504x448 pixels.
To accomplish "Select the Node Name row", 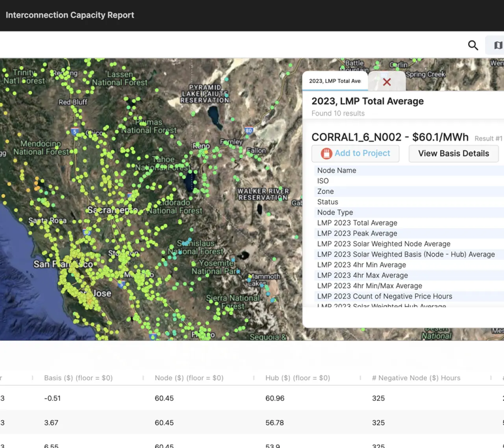I will 409,170.
